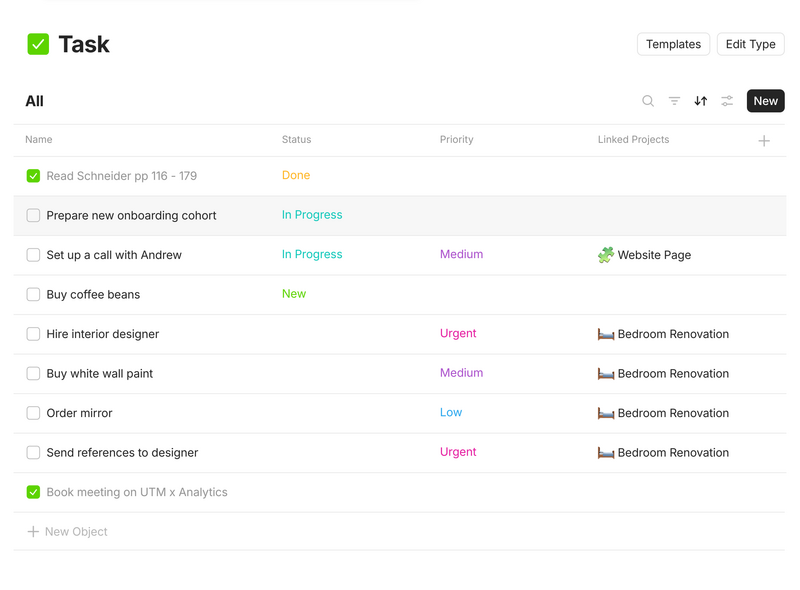Screen dimensions: 800x590
Task: Click plus icon beside New Object
Action: [x=33, y=532]
